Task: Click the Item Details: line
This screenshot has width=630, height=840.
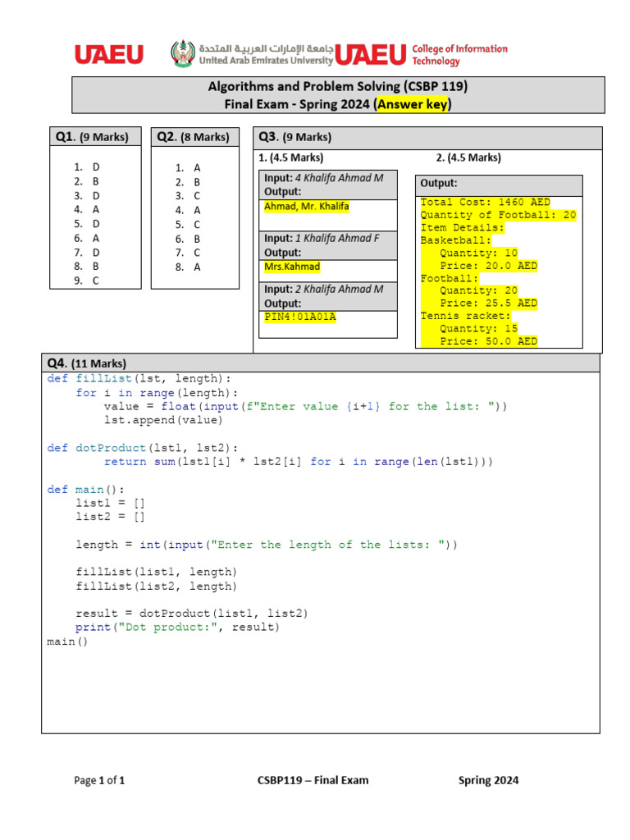Action: click(x=463, y=228)
